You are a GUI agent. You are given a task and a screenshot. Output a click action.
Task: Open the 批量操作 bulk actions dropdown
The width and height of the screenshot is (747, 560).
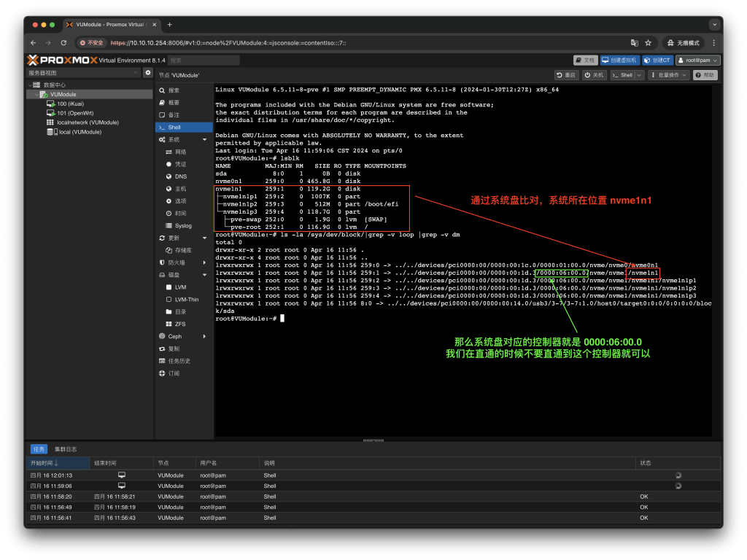668,75
